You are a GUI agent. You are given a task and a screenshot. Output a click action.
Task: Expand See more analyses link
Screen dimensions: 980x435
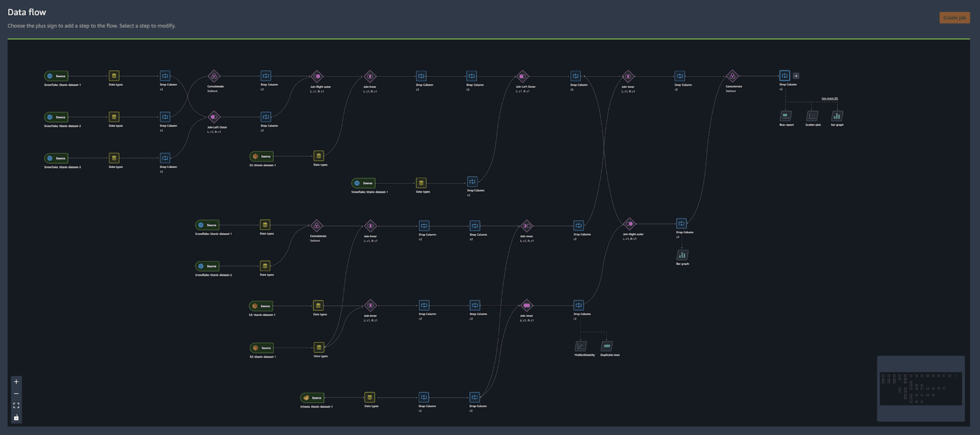tap(829, 98)
